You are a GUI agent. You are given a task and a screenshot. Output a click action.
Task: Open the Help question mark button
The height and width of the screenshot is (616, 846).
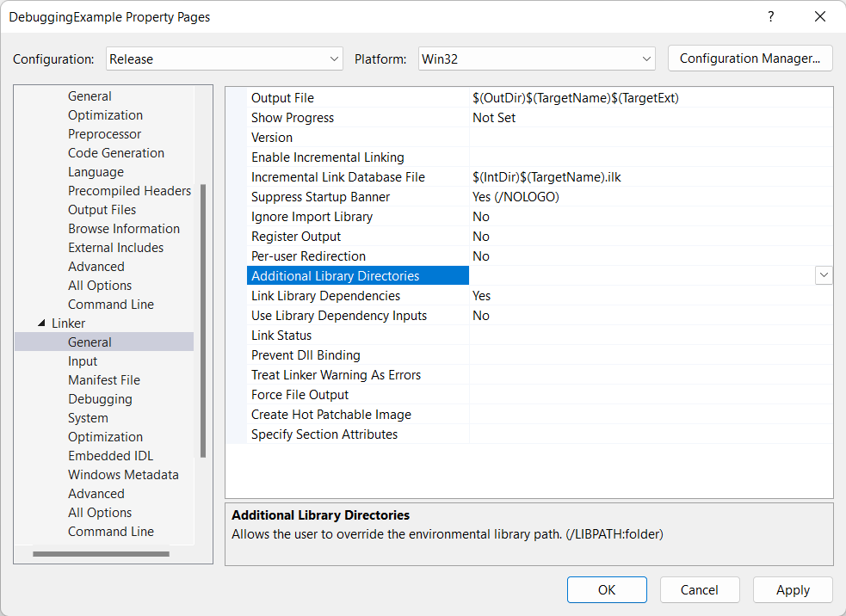pos(770,16)
